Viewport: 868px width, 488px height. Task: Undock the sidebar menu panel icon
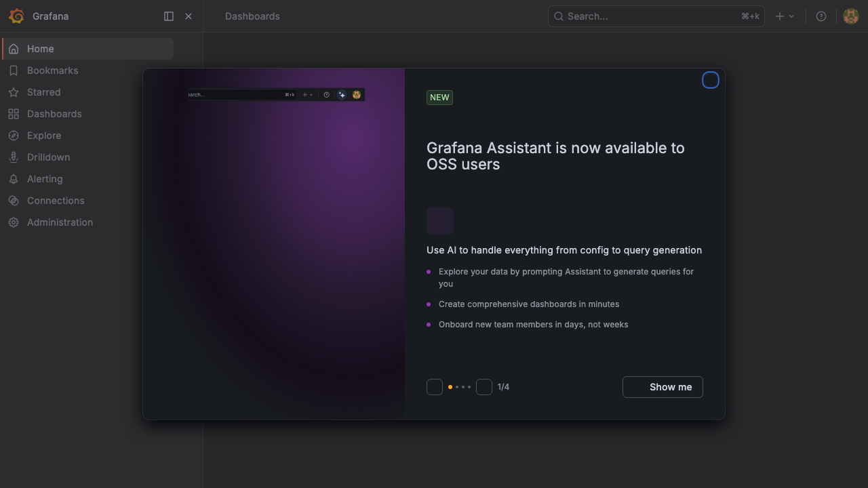coord(169,16)
